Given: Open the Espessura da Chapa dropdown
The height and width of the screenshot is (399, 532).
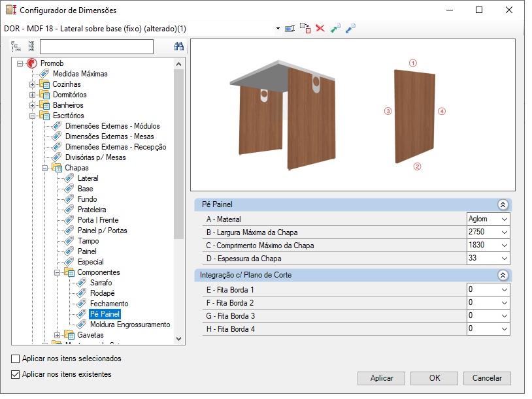Looking at the screenshot, I should (505, 259).
